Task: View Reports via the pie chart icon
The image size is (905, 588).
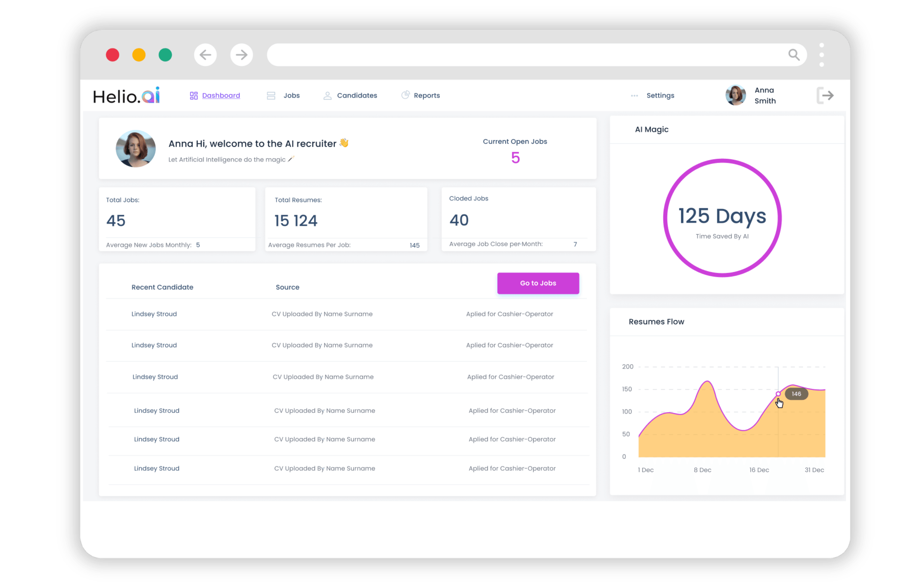Action: point(405,95)
